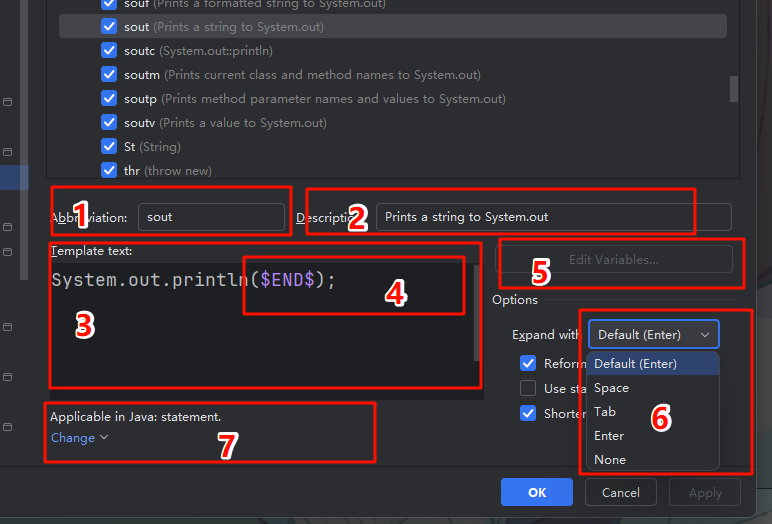Choose Space from the expand options
The height and width of the screenshot is (524, 772).
[612, 388]
